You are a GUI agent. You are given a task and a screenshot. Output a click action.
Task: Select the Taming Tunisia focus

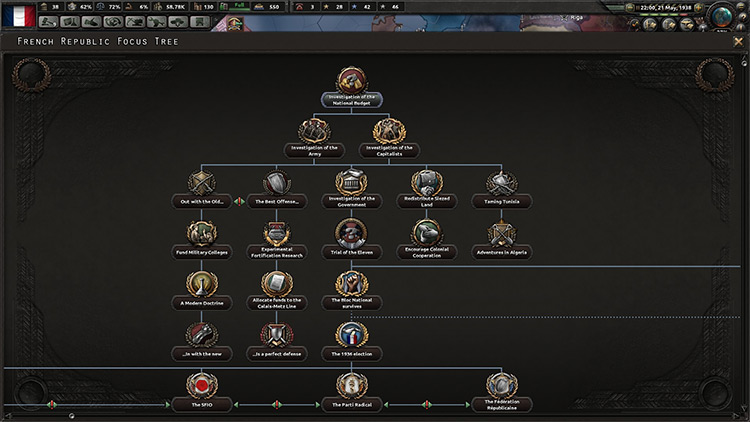click(x=502, y=189)
